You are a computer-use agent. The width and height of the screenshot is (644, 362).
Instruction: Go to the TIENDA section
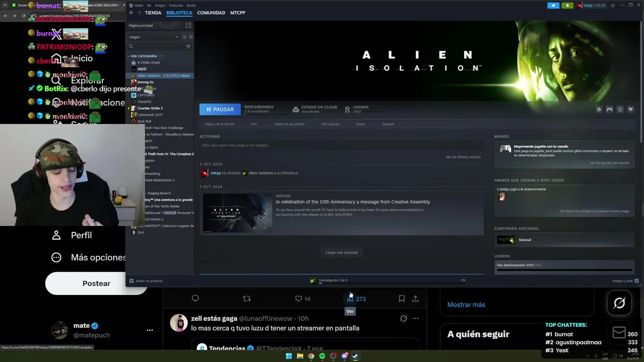(153, 13)
